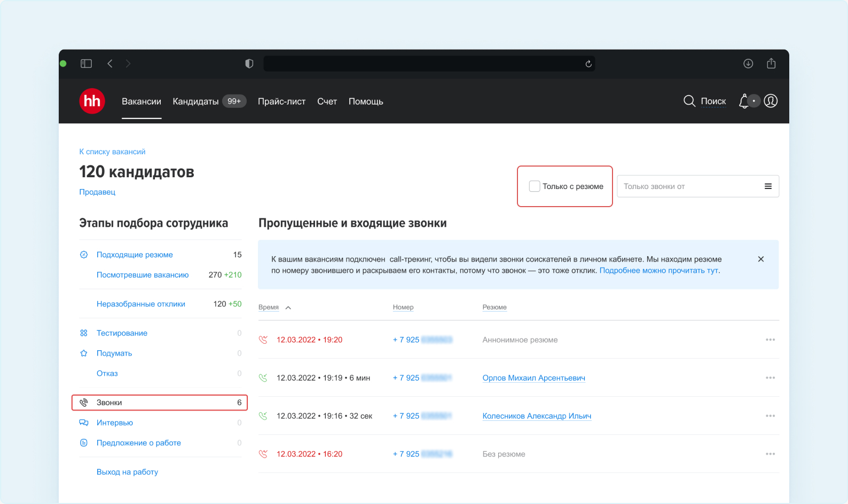Open Колесников Александр Ильич resume
The height and width of the screenshot is (504, 848).
[x=537, y=416]
